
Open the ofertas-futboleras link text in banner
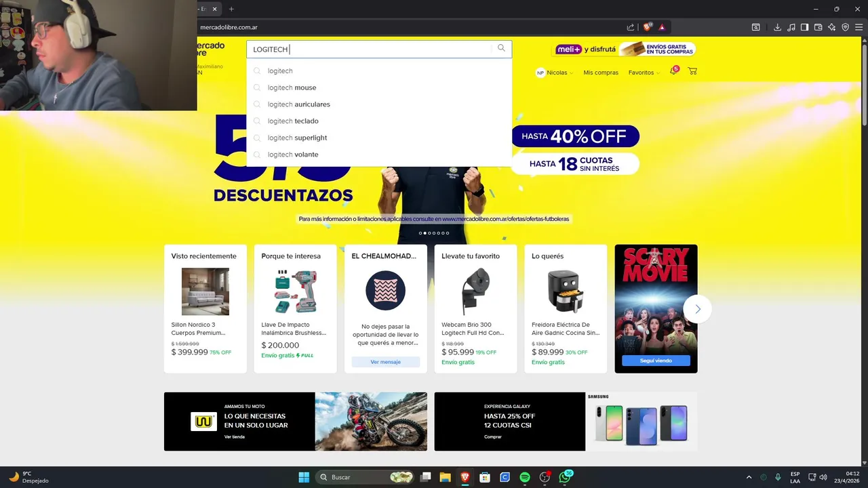click(506, 219)
